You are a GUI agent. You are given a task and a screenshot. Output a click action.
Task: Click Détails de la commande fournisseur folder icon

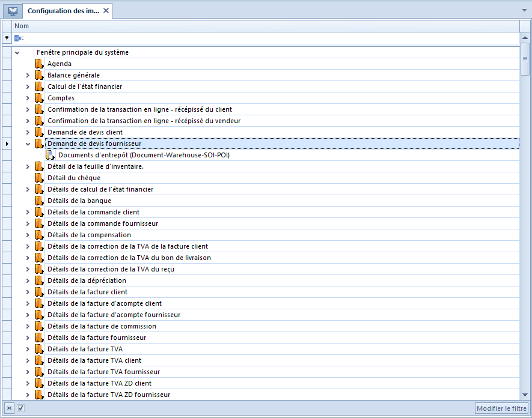(x=39, y=224)
